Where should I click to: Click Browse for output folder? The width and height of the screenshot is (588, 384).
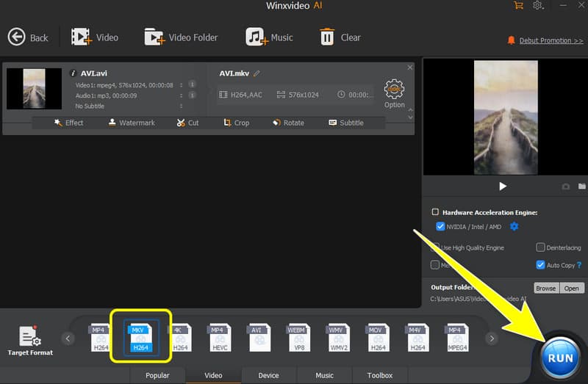coord(545,289)
